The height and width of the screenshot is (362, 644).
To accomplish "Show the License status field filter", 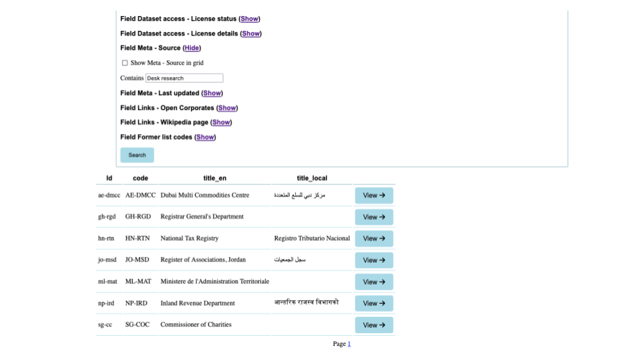I will (x=250, y=19).
